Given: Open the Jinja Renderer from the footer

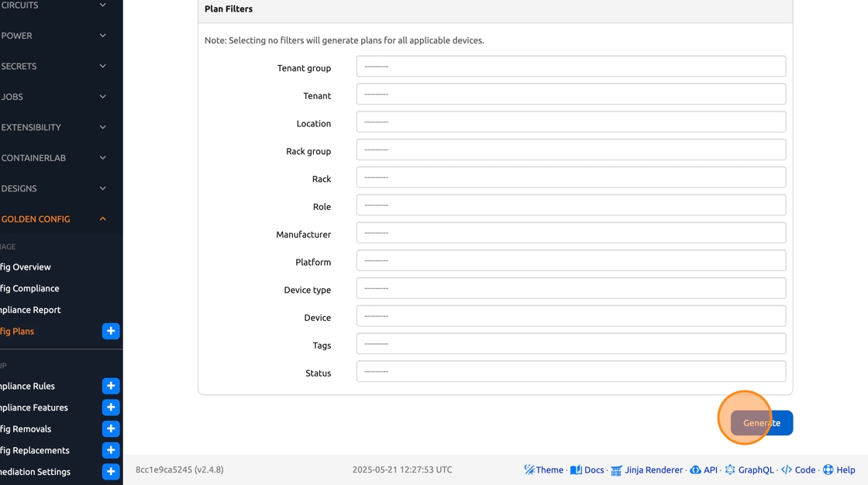Looking at the screenshot, I should click(x=647, y=470).
